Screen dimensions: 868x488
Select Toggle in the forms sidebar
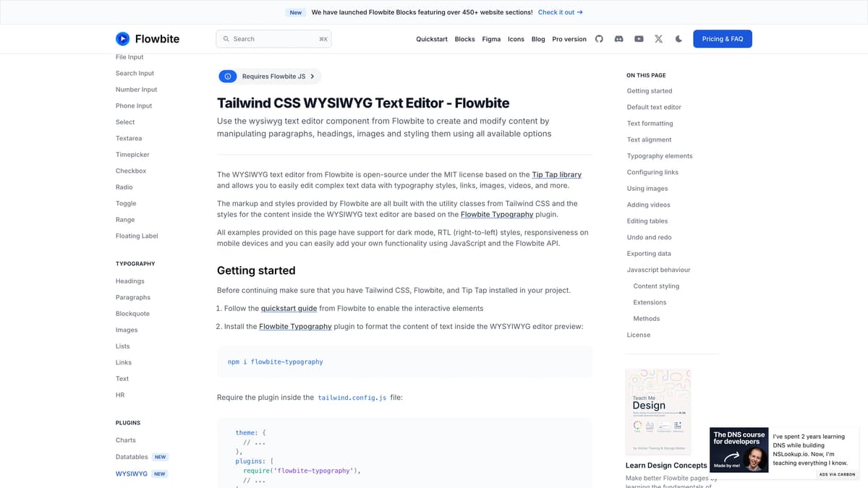pyautogui.click(x=126, y=203)
